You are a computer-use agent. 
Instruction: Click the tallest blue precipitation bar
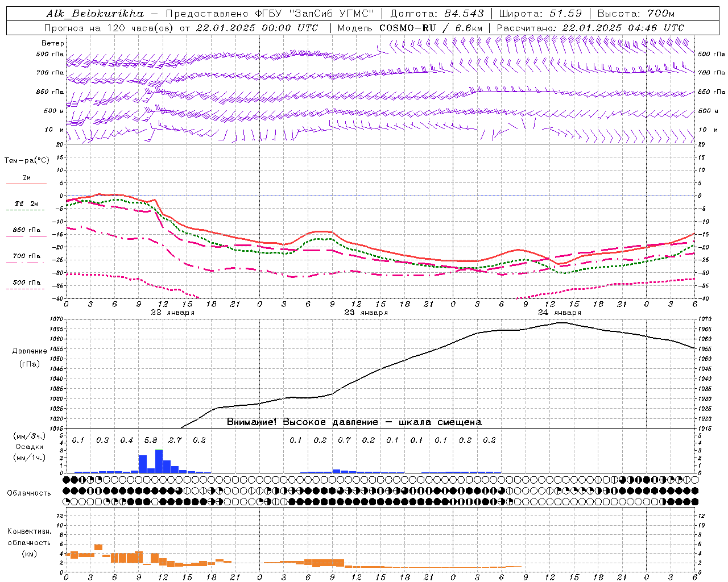click(x=159, y=461)
